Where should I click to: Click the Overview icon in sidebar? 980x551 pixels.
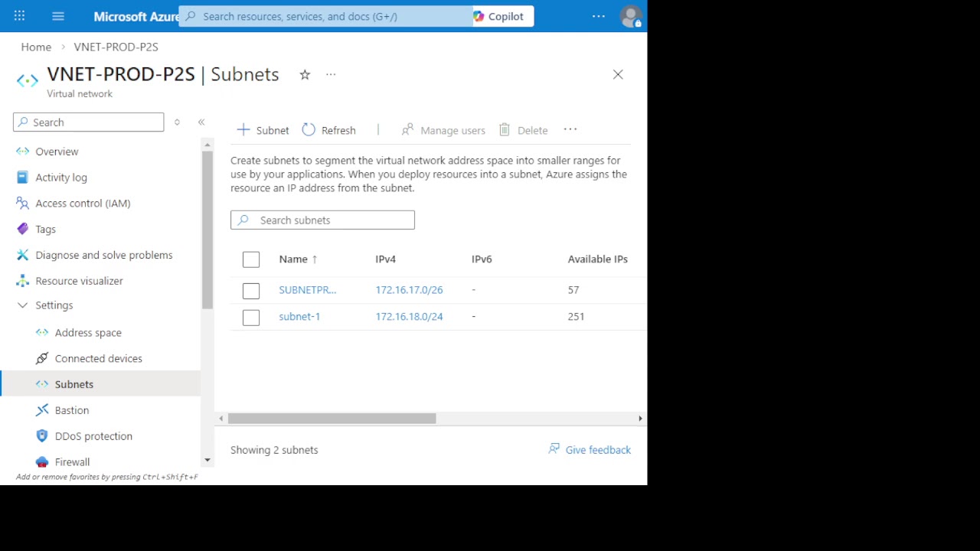(22, 152)
